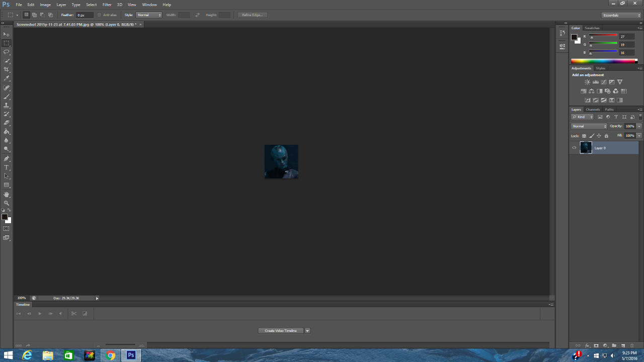Click the Refine Edge button
Viewport: 644px width, 362px height.
pyautogui.click(x=252, y=15)
